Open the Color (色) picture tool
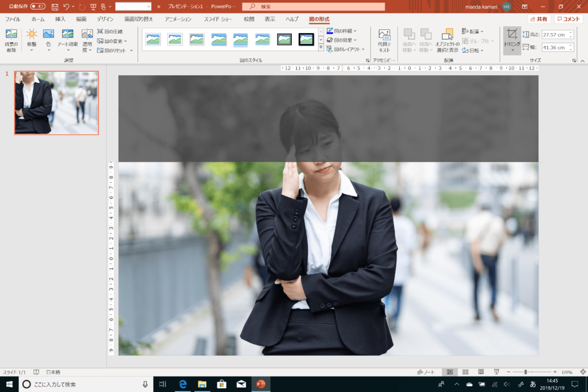This screenshot has width=588, height=392. [x=48, y=40]
